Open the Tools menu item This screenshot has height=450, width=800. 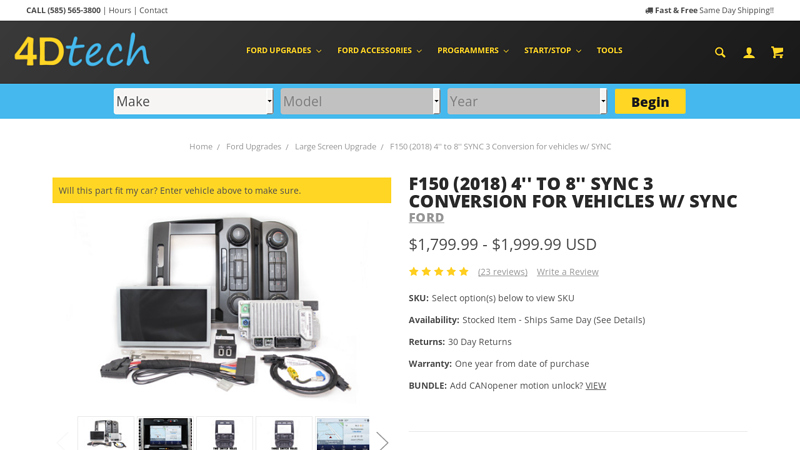pyautogui.click(x=609, y=51)
